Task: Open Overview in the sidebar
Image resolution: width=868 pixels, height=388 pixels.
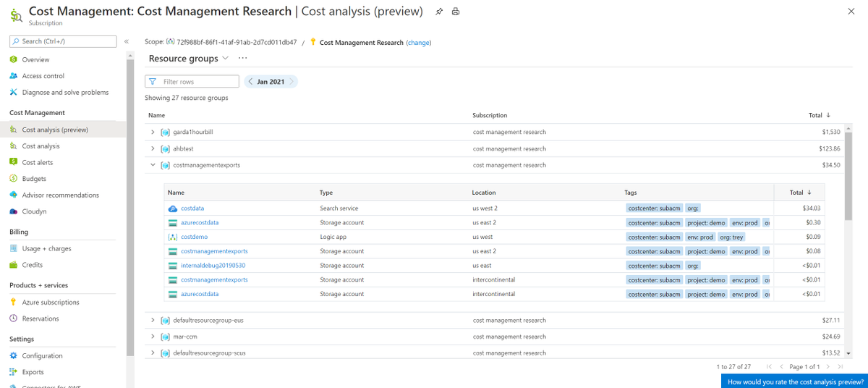Action: 35,59
